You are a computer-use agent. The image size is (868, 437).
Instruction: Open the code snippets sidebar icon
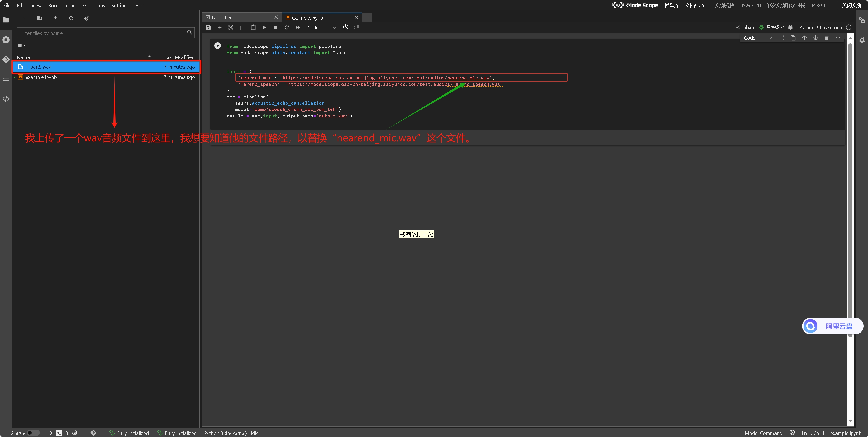pyautogui.click(x=6, y=99)
